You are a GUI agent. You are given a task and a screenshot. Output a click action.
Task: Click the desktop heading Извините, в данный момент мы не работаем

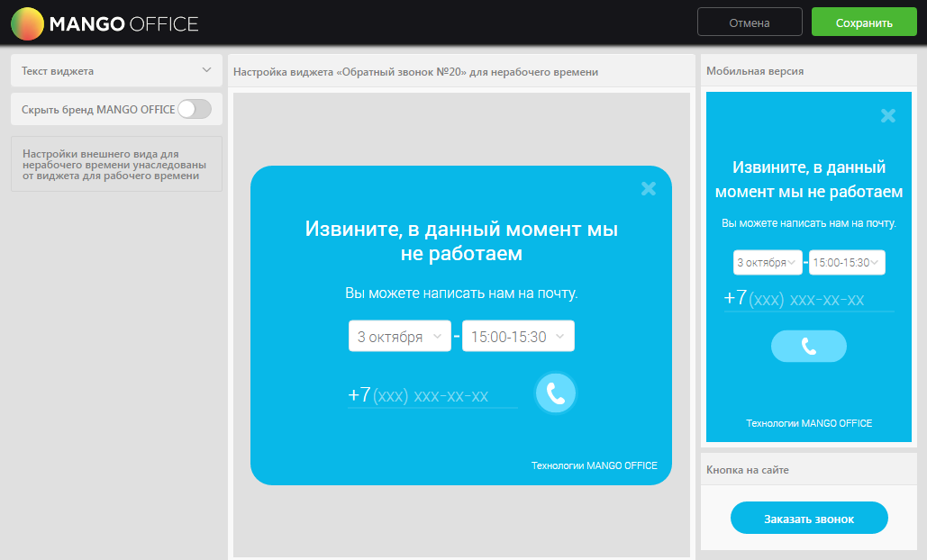[461, 241]
